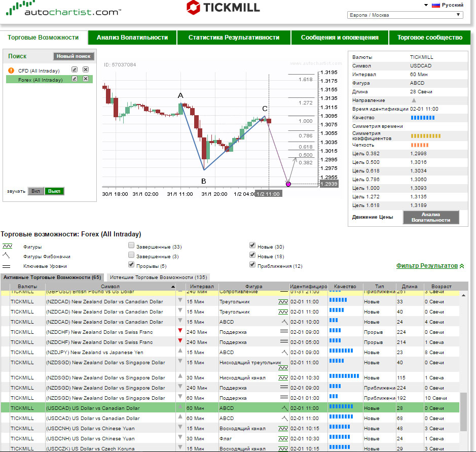Toggle Прорывы (5) checkbox
Viewport: 476px width, 452px height.
(x=131, y=264)
